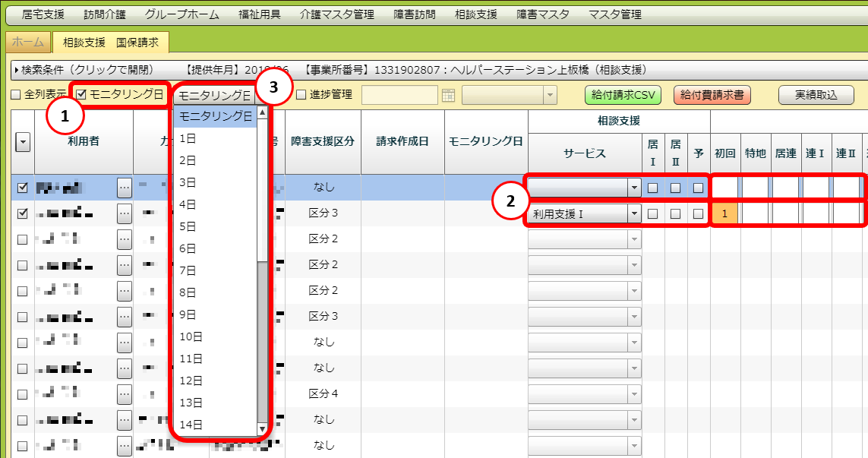Click the 給付請求CSV button
Viewport: 868px width, 458px height.
[623, 95]
